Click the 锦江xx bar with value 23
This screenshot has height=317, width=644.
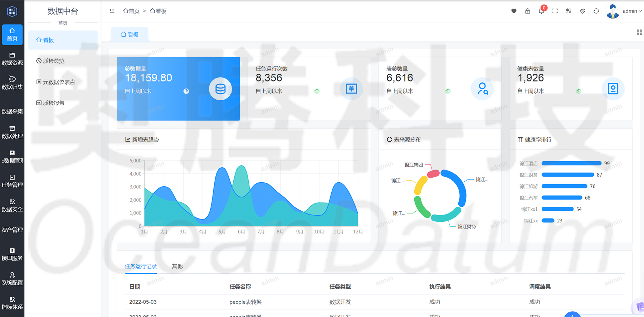[x=548, y=221]
